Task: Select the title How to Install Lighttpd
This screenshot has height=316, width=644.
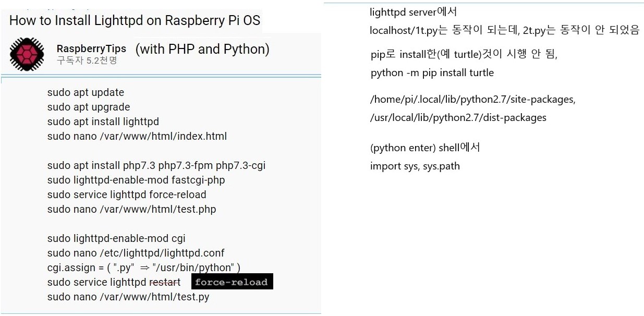Action: click(135, 21)
